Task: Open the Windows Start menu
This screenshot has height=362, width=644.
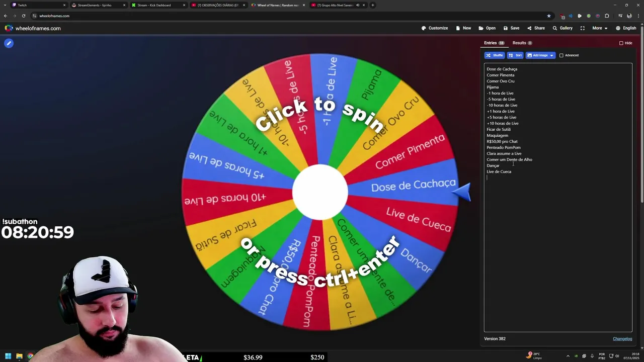Action: tap(8, 356)
